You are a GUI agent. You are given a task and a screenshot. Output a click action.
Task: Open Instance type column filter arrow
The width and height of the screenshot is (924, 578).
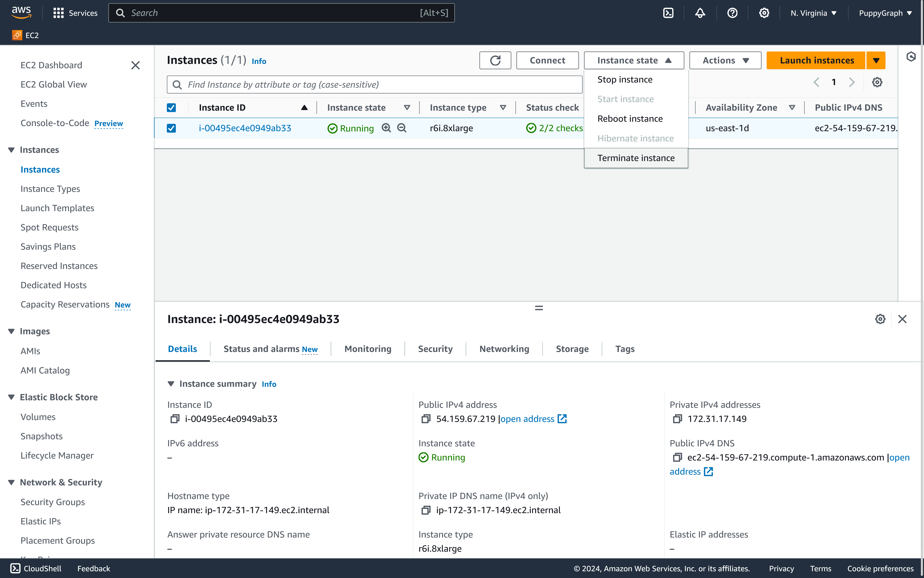(x=503, y=108)
